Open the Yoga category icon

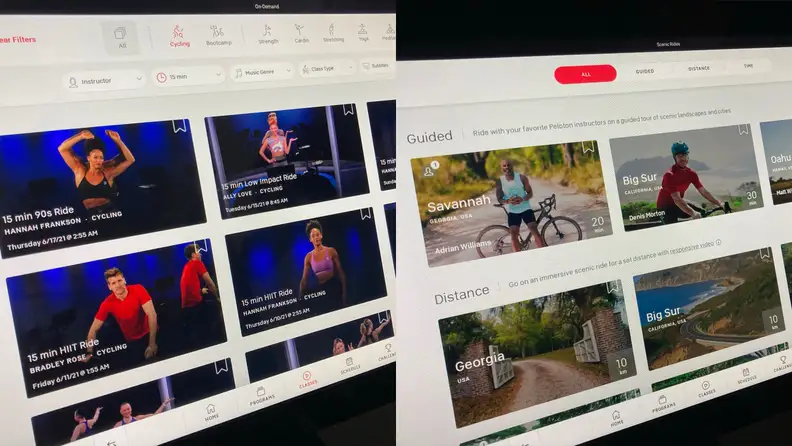coord(363,32)
